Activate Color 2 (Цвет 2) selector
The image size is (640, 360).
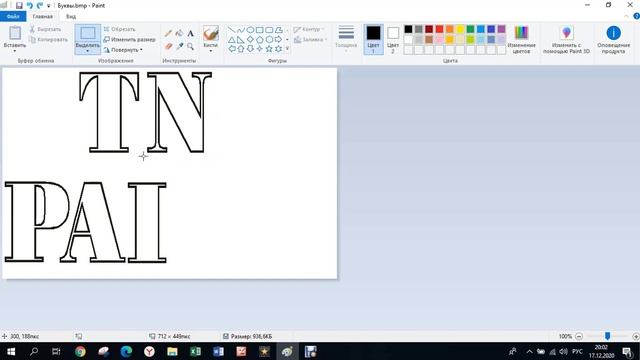393,39
